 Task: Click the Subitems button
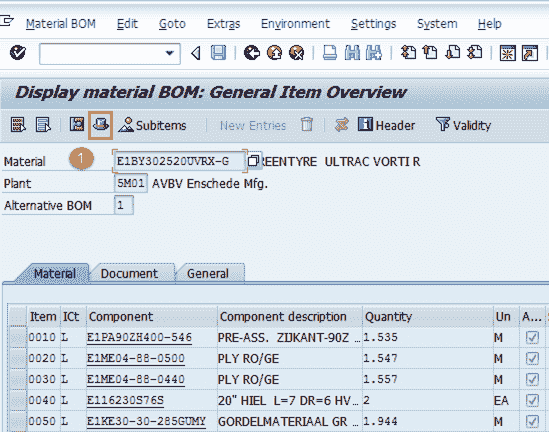152,125
